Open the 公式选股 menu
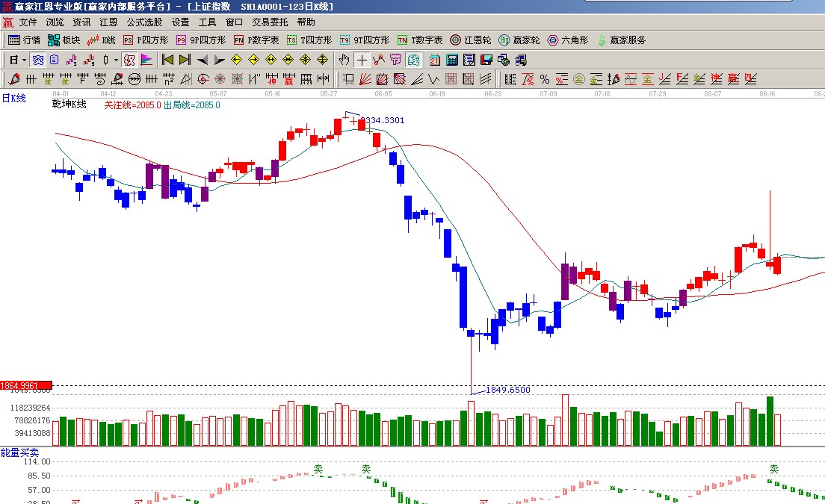Image resolution: width=825 pixels, height=504 pixels. (143, 22)
